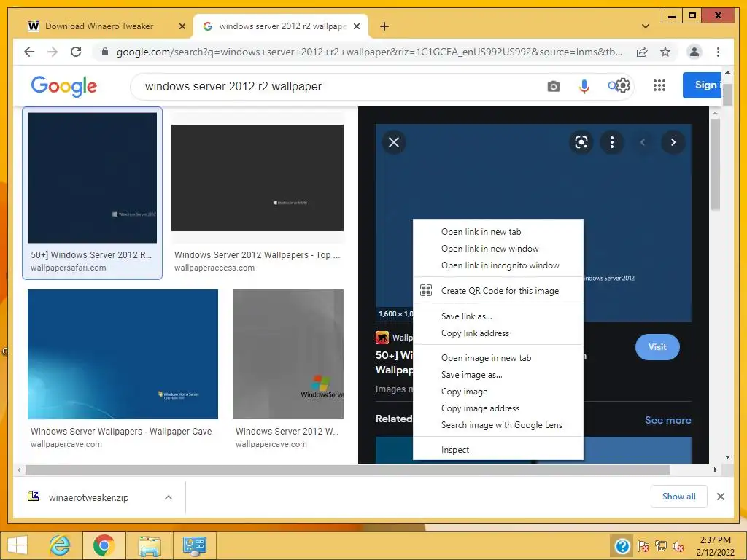Image resolution: width=747 pixels, height=560 pixels.
Task: Click the Sign in button
Action: point(702,85)
